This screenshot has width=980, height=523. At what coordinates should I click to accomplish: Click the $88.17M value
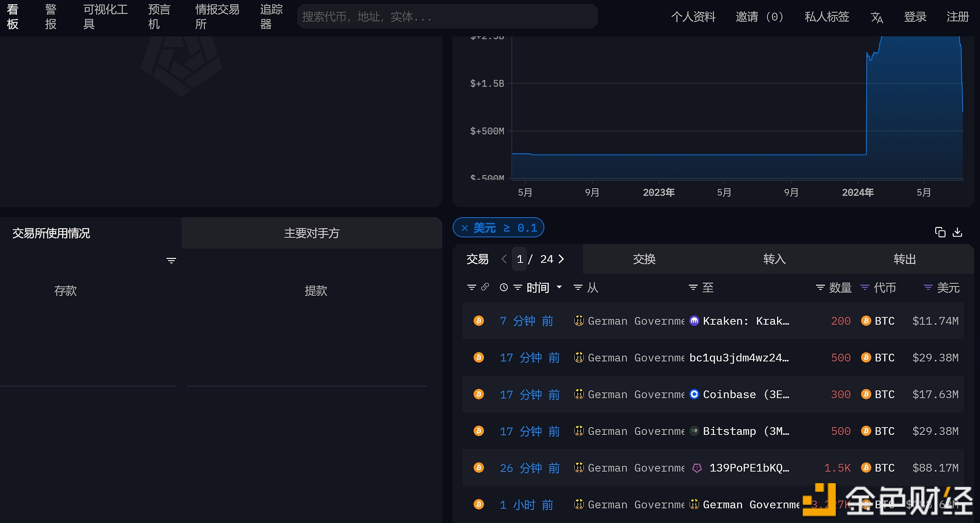[936, 468]
